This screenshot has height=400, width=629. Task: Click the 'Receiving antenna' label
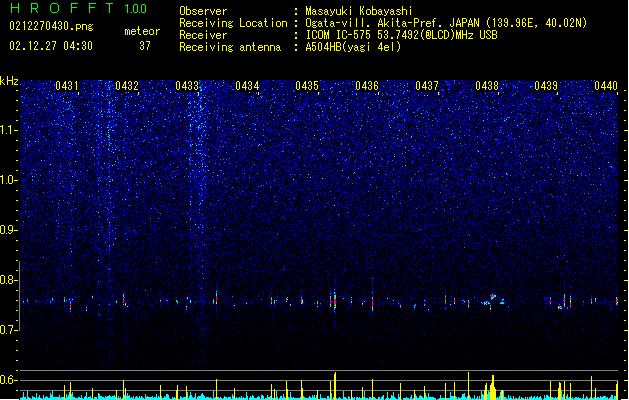(230, 47)
